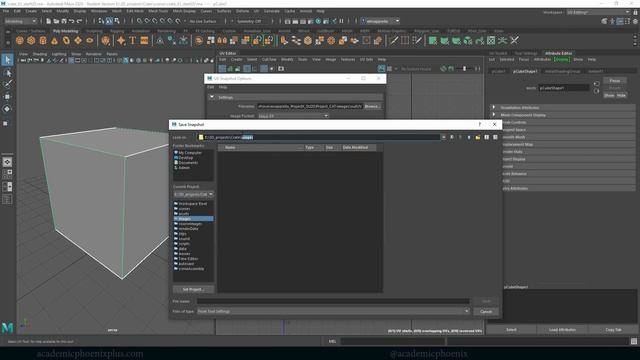The height and width of the screenshot is (360, 640).
Task: Click the UV snapshot camera icon in UV Editor
Action: [281, 69]
